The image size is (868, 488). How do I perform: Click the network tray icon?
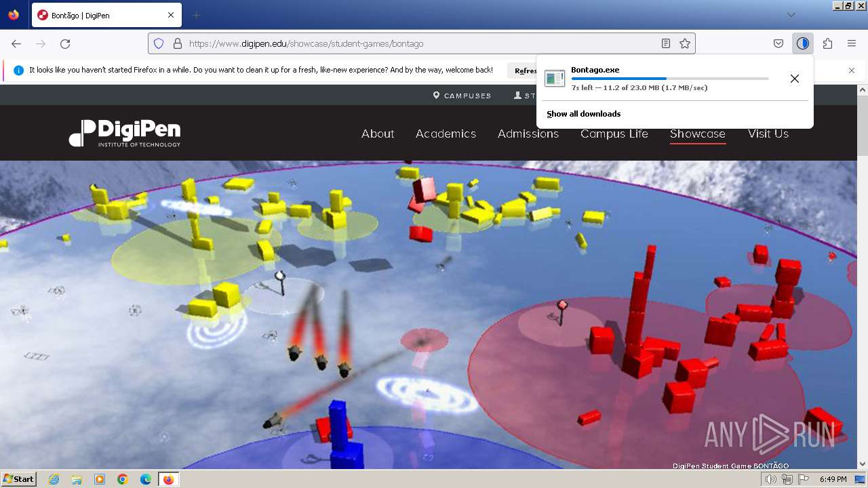tap(787, 479)
